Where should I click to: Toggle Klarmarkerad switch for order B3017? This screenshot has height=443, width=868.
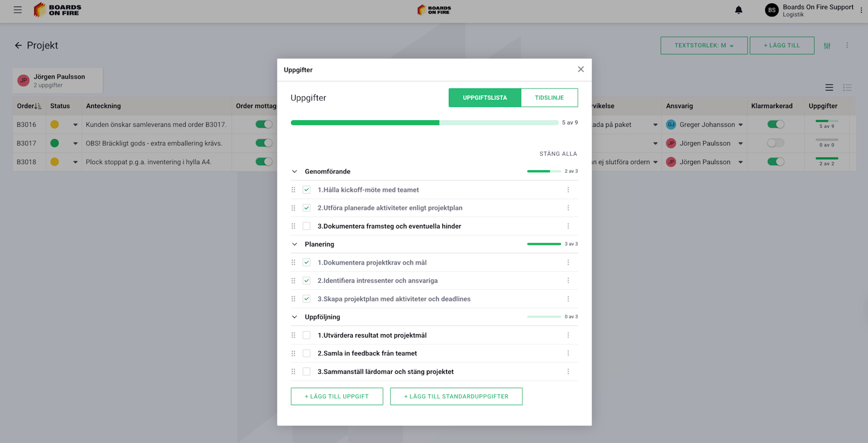775,143
